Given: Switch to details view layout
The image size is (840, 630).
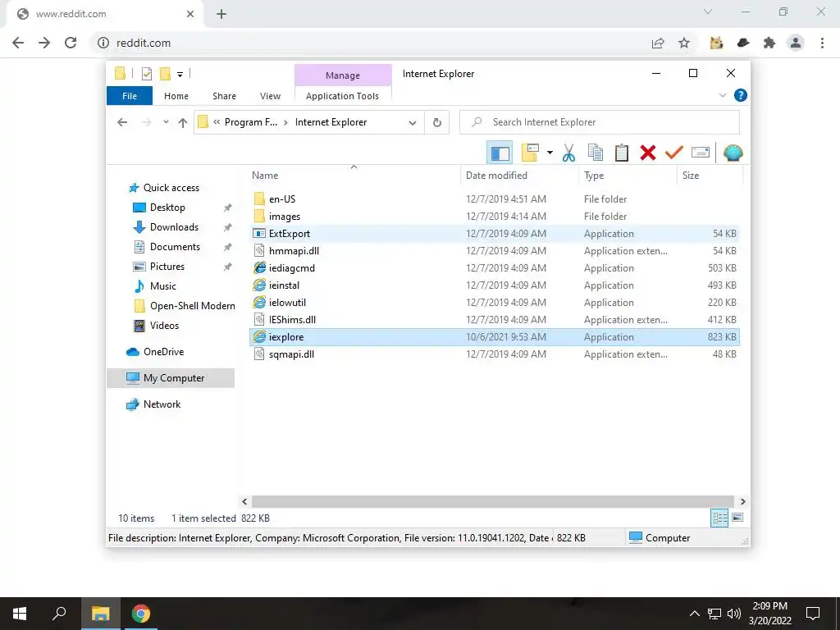Looking at the screenshot, I should tap(719, 518).
